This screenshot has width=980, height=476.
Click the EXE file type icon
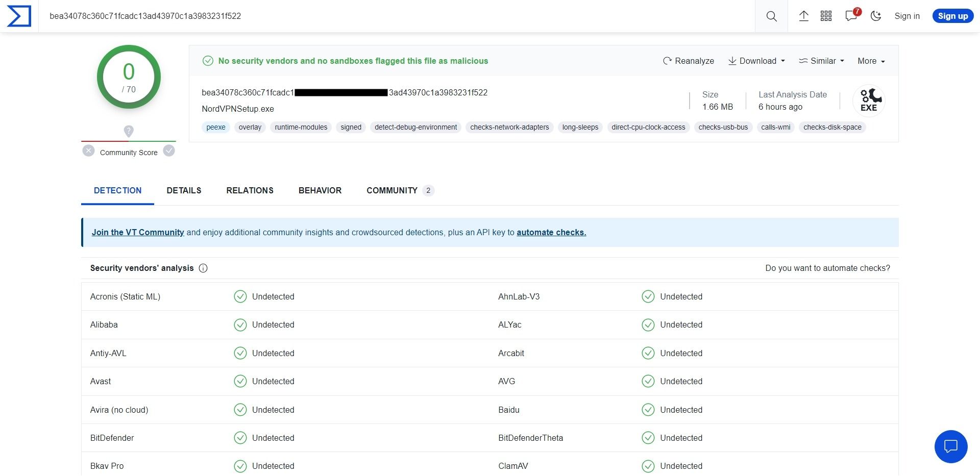[869, 101]
